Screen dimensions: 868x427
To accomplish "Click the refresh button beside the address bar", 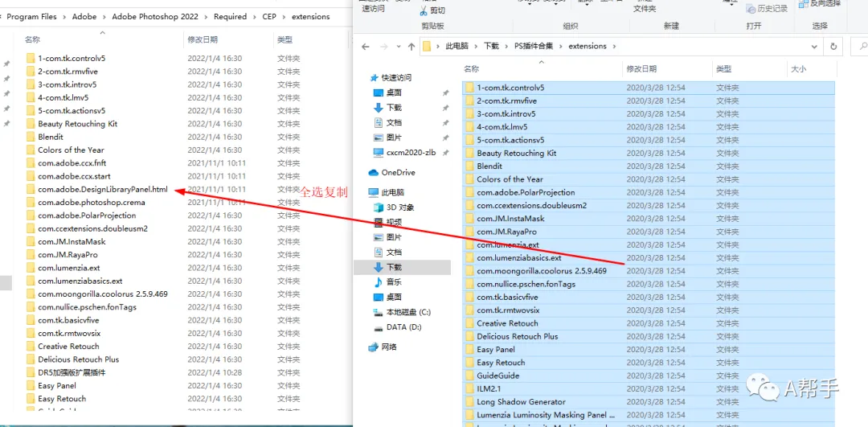I will [833, 47].
